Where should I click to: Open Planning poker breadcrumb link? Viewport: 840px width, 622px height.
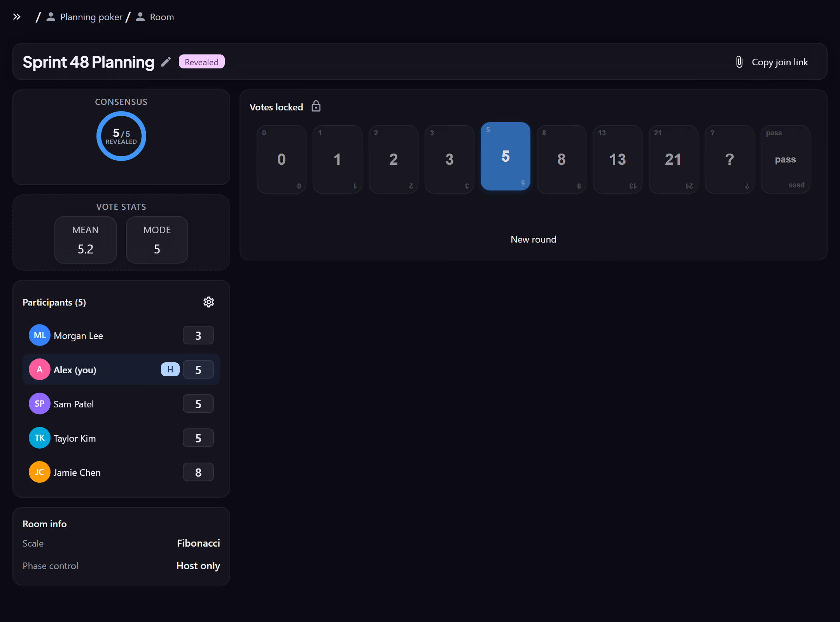(91, 17)
